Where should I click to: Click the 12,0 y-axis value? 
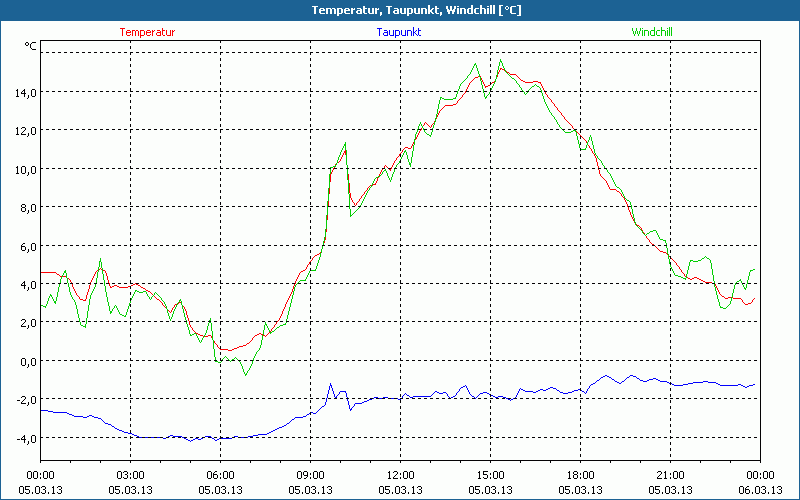pyautogui.click(x=26, y=131)
